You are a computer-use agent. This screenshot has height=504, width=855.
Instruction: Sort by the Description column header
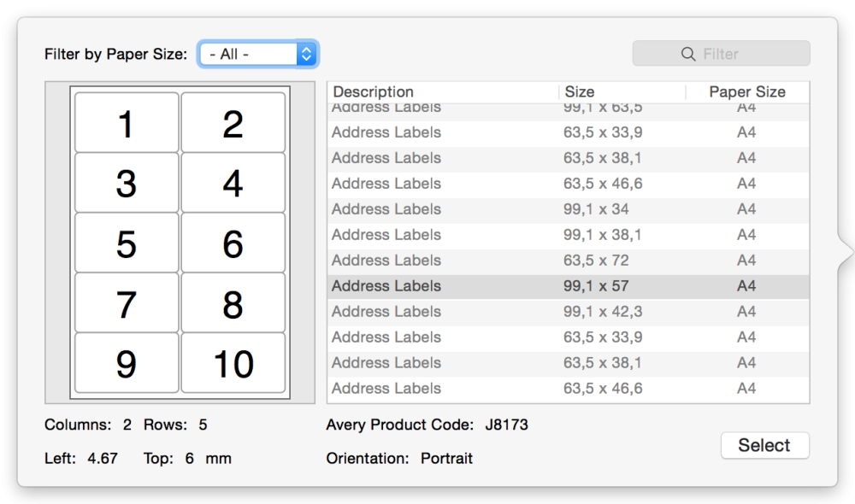[374, 91]
